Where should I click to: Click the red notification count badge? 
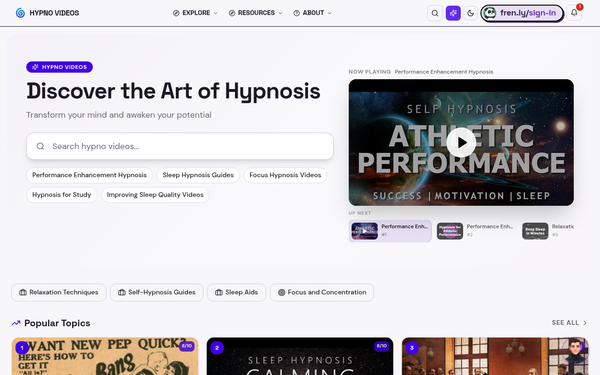[x=580, y=7]
